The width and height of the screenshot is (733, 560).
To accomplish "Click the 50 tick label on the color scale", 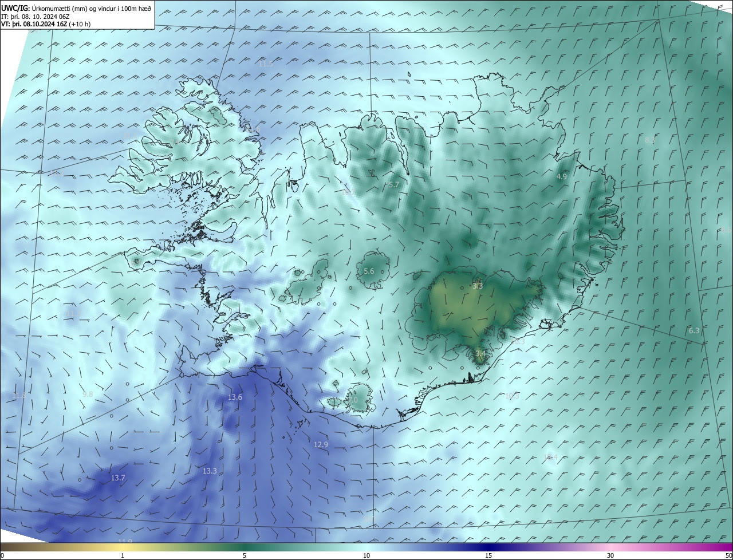I will (728, 555).
